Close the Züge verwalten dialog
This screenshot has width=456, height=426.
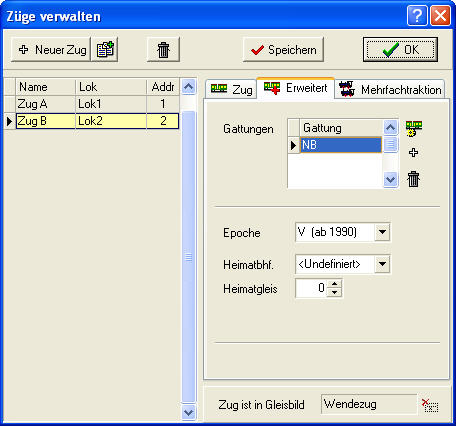(x=440, y=16)
